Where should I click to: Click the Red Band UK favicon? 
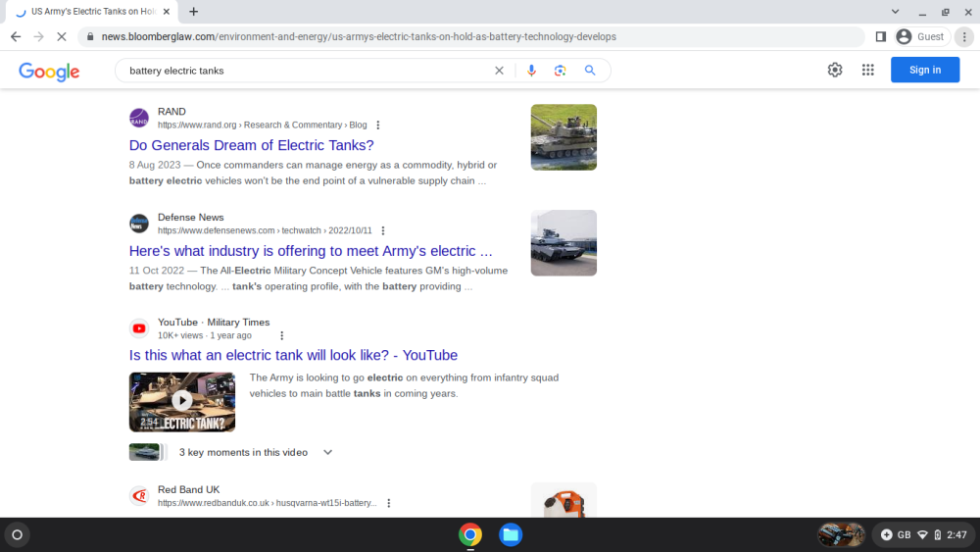click(x=139, y=496)
